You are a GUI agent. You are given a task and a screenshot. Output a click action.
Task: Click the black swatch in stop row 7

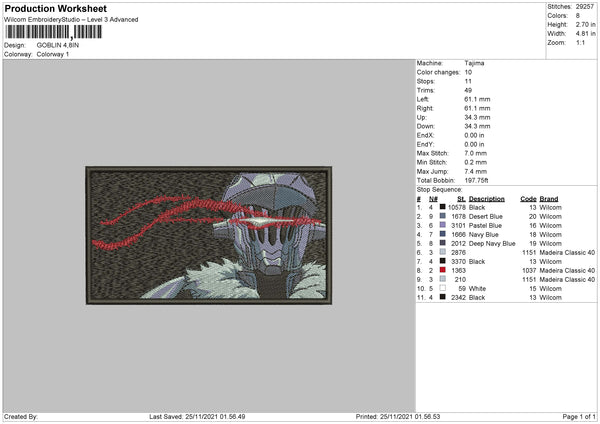pyautogui.click(x=442, y=261)
